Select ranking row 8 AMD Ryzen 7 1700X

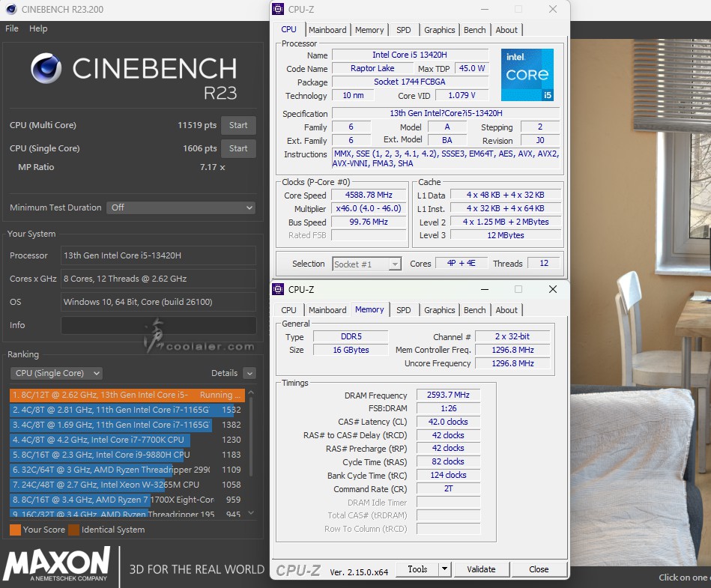127,500
